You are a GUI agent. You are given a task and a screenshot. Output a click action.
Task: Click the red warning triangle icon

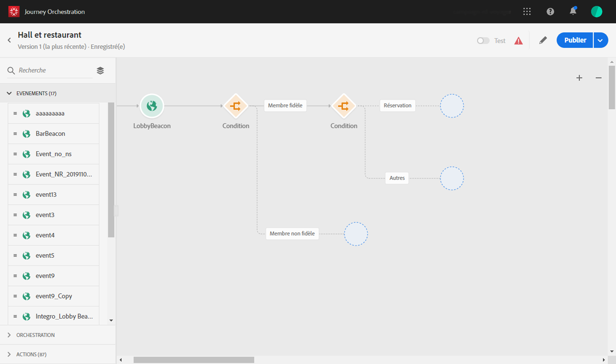point(518,41)
